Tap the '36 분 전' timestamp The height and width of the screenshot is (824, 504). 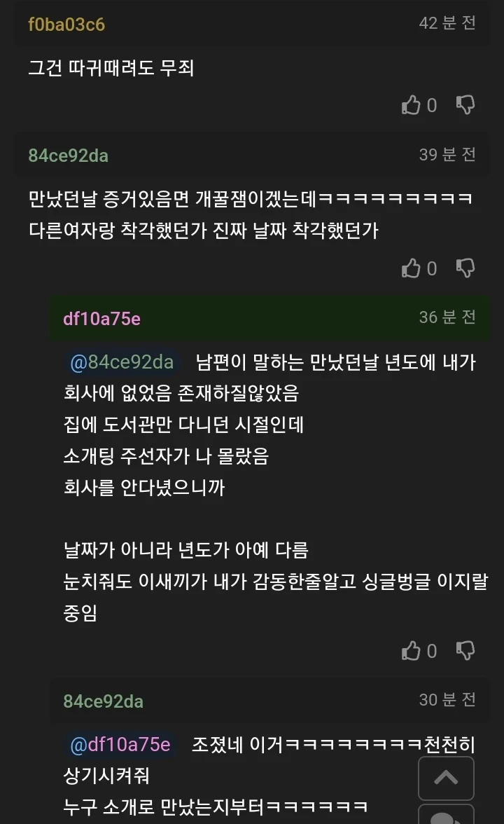[447, 317]
